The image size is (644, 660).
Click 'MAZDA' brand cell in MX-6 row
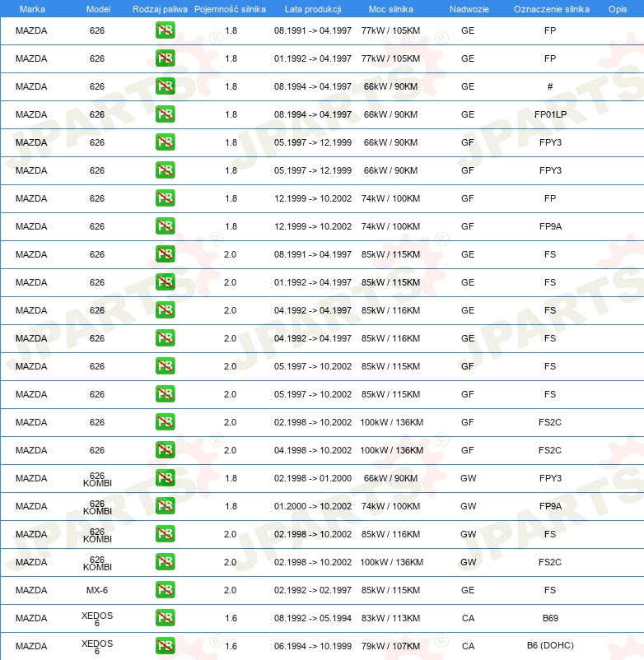pos(31,590)
